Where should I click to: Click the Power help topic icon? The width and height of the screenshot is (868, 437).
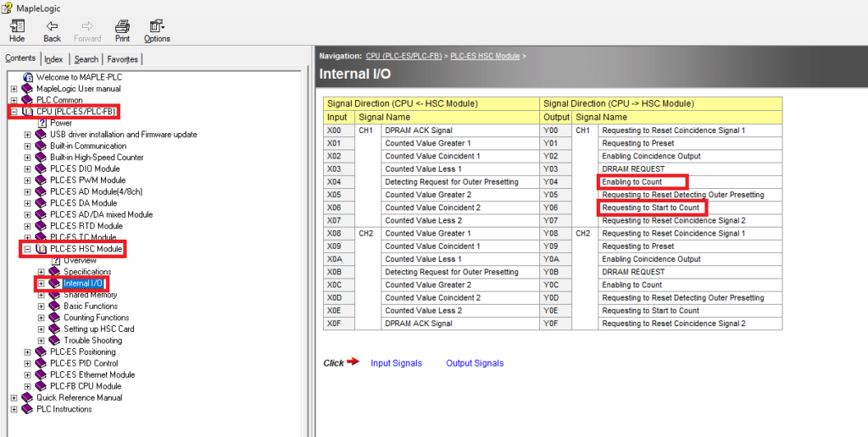(x=42, y=123)
